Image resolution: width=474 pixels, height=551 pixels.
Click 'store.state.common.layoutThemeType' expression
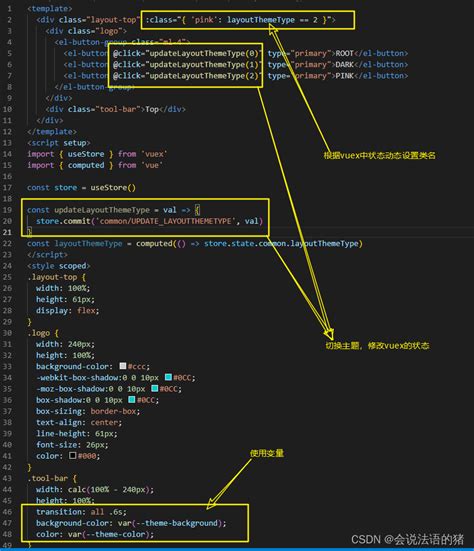pos(281,244)
